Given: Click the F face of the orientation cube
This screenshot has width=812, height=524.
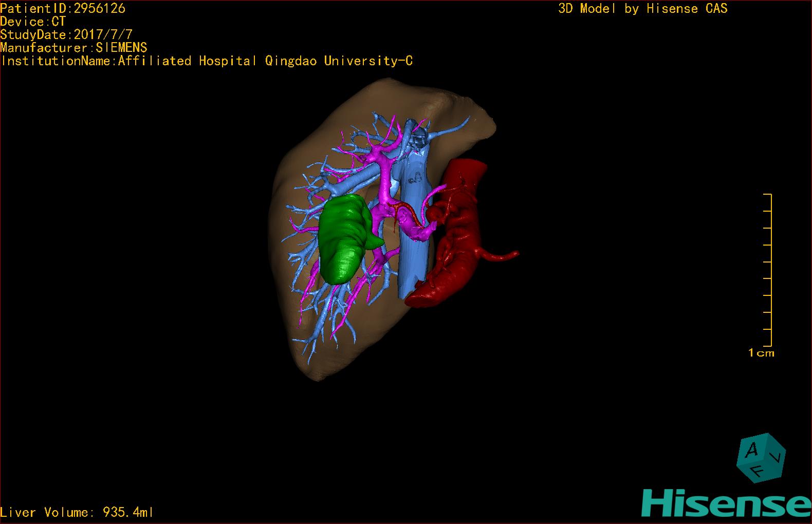Looking at the screenshot, I should tap(757, 471).
